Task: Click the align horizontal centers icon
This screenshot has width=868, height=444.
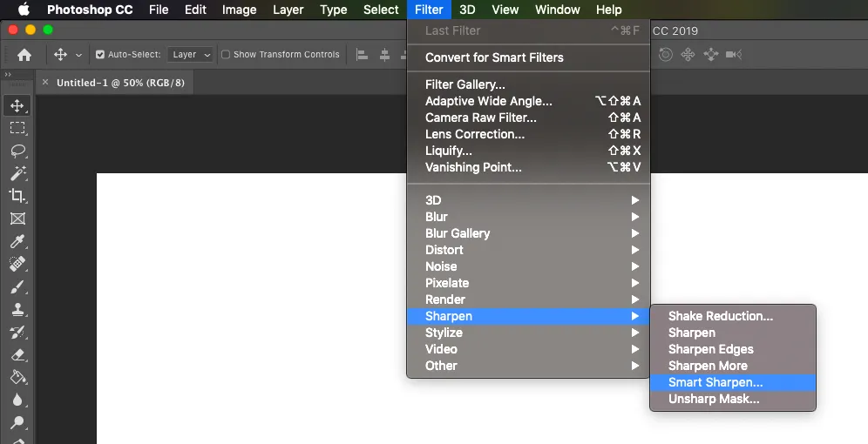Action: pyautogui.click(x=384, y=54)
